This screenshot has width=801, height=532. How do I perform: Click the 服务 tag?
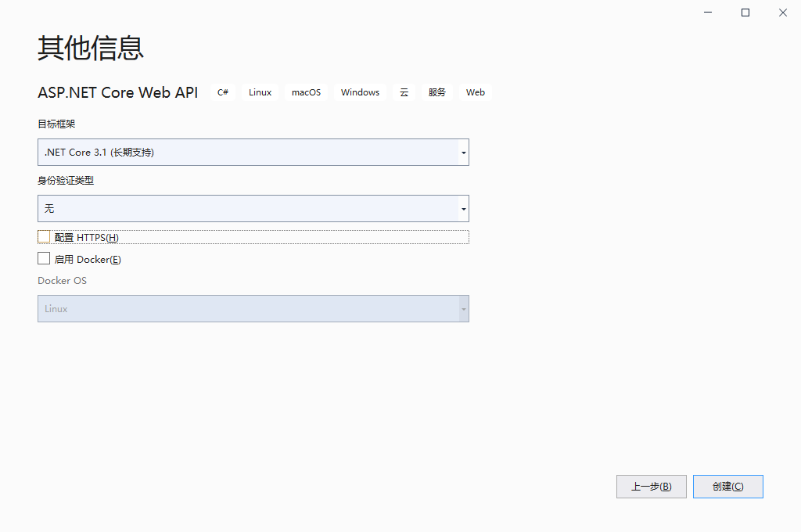click(x=437, y=92)
